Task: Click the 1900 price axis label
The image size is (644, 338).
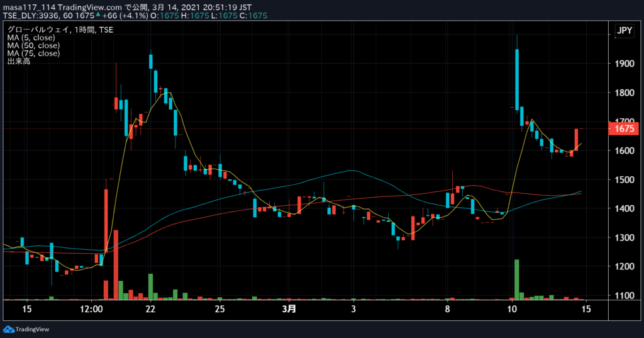Action: (x=625, y=64)
